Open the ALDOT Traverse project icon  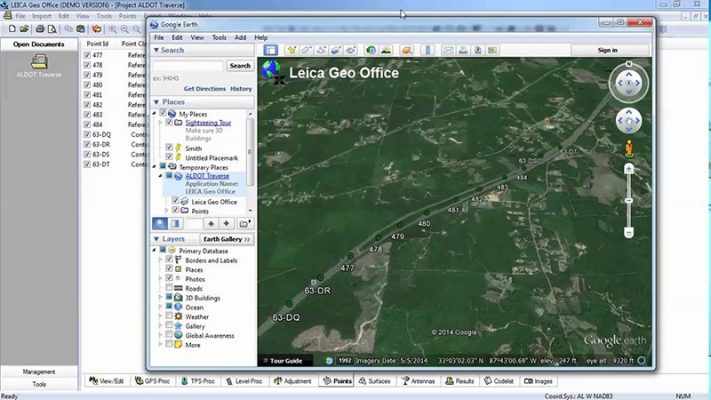pyautogui.click(x=39, y=62)
